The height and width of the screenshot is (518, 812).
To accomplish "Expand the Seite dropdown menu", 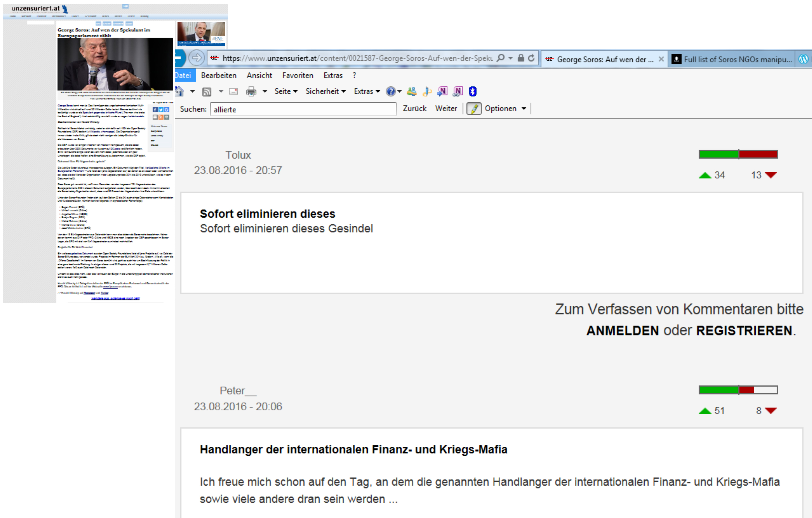I will (x=286, y=91).
